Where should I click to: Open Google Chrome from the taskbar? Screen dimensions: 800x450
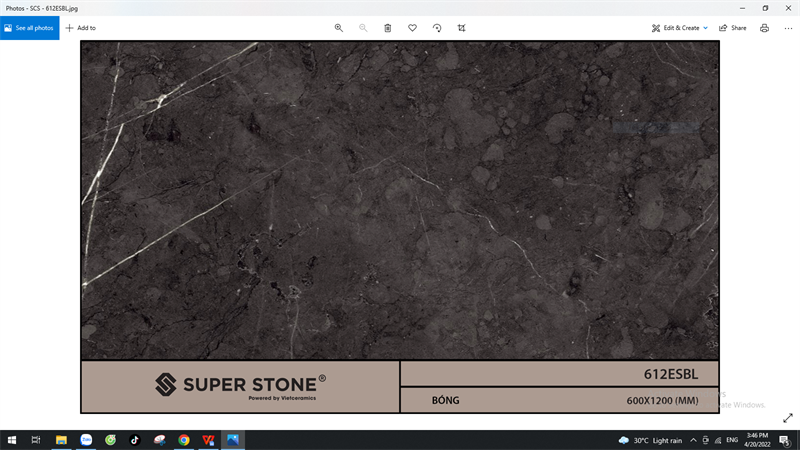(184, 440)
